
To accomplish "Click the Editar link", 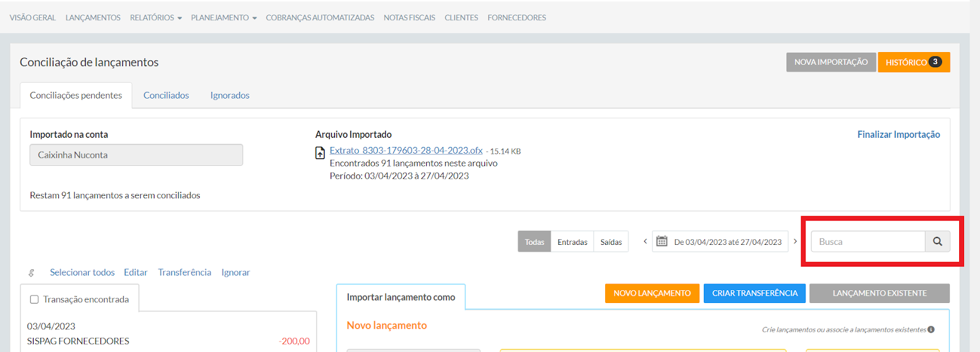I will tap(135, 272).
